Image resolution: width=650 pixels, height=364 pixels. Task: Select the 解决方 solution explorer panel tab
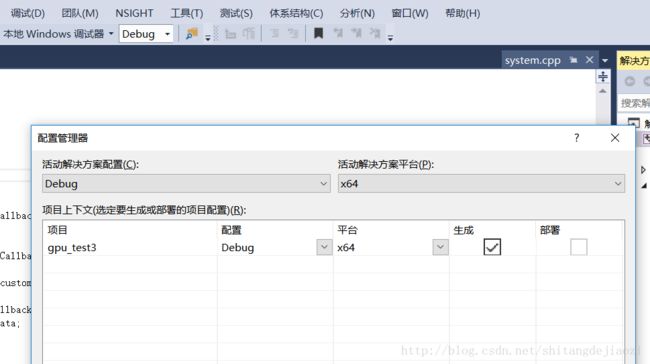tap(634, 61)
